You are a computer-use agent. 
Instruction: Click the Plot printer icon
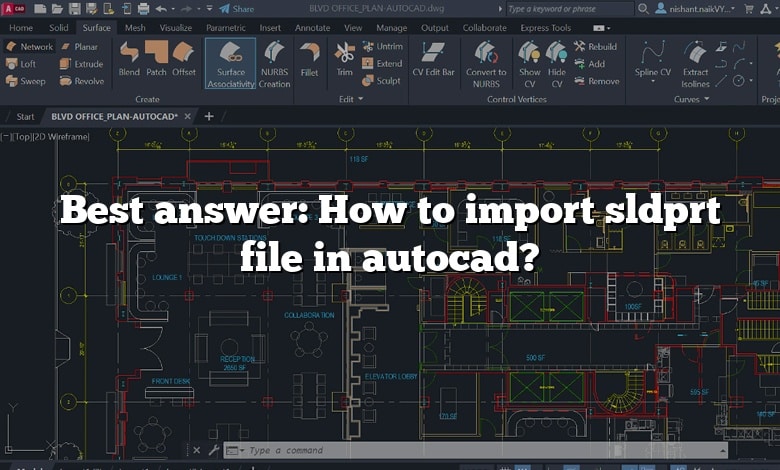point(143,9)
